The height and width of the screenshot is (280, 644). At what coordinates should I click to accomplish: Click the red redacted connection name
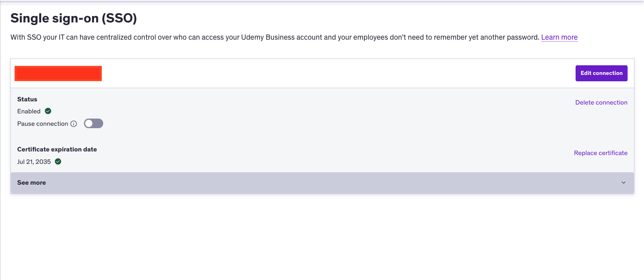pos(58,73)
